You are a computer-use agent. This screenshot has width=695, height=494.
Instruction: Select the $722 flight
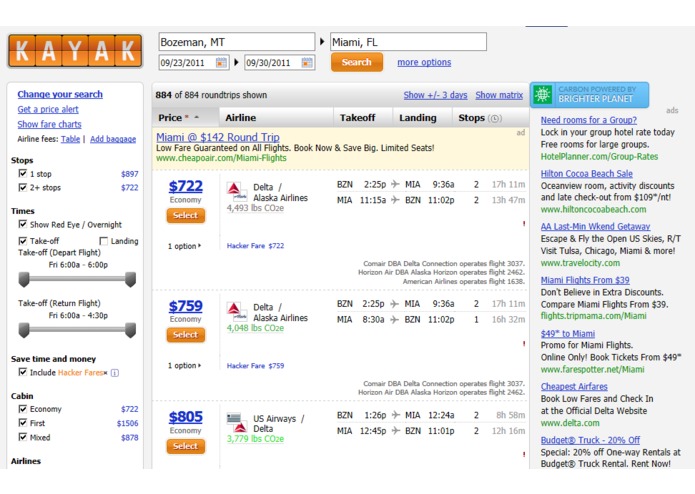(186, 215)
